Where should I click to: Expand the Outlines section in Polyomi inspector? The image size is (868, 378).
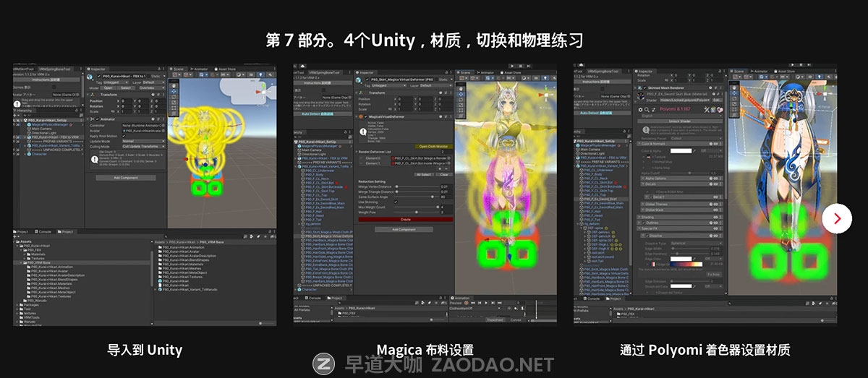point(680,223)
